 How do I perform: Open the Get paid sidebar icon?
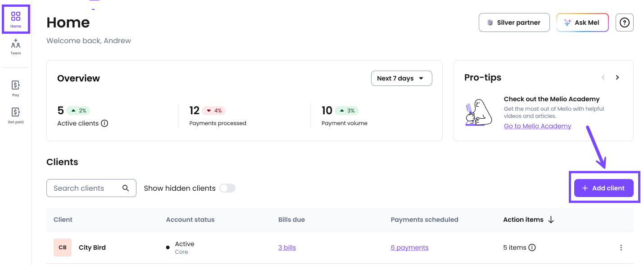pos(16,115)
